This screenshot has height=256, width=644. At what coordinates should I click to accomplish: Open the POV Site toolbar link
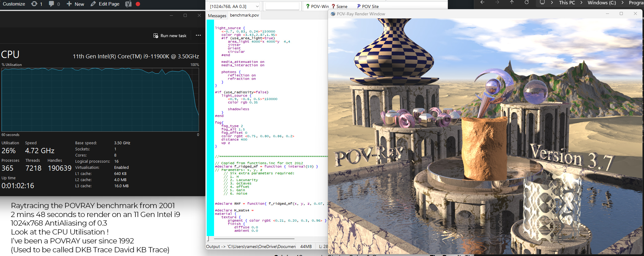coord(368,6)
